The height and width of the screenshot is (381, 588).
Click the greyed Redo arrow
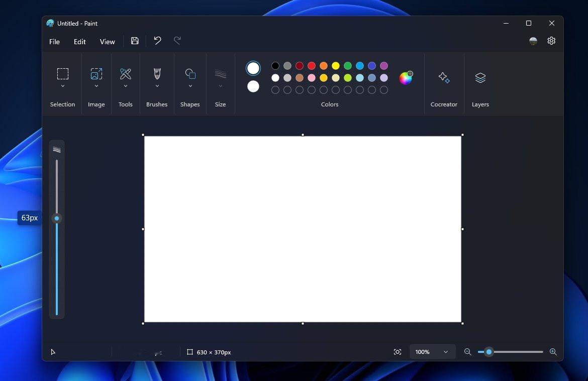point(177,41)
